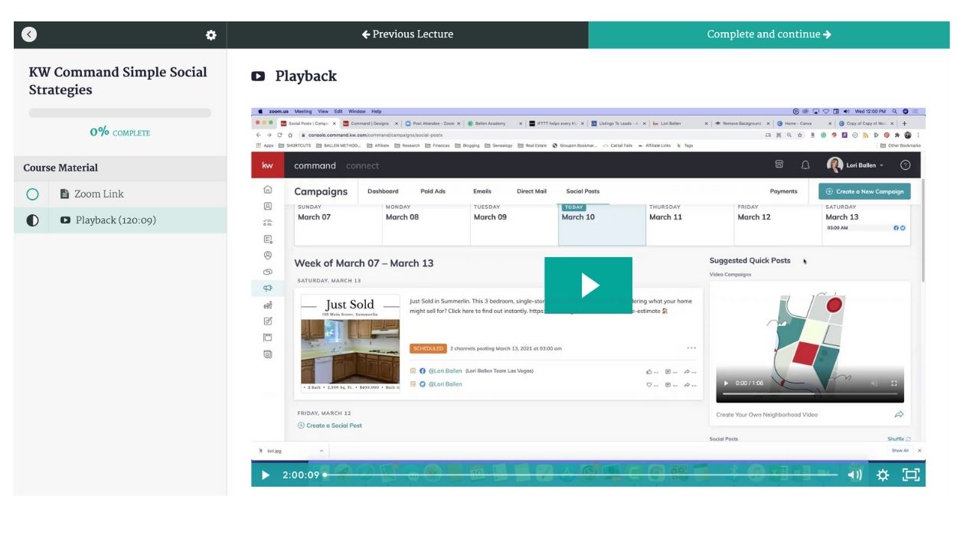Open the course settings gear in the sidebar header
The height and width of the screenshot is (551, 980).
[x=211, y=35]
